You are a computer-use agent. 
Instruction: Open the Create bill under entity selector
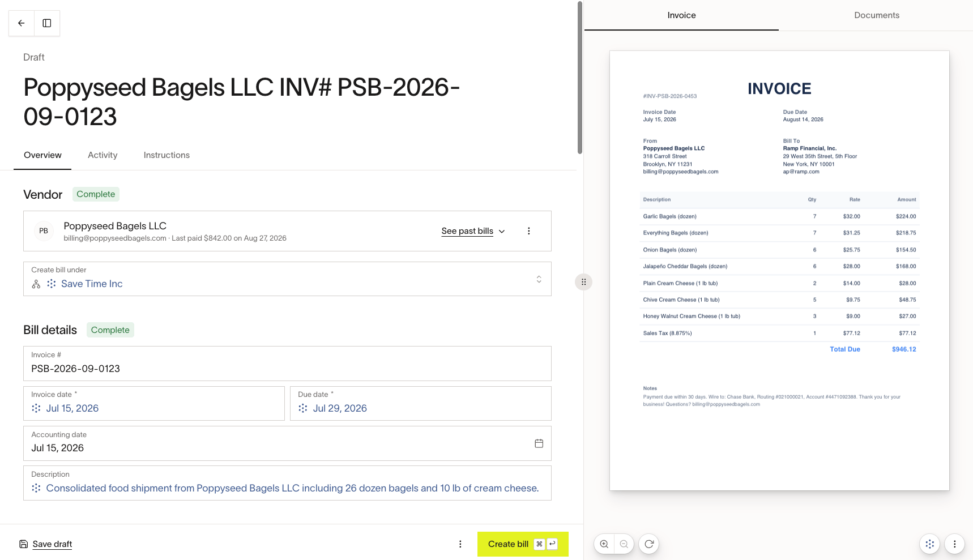coord(287,279)
